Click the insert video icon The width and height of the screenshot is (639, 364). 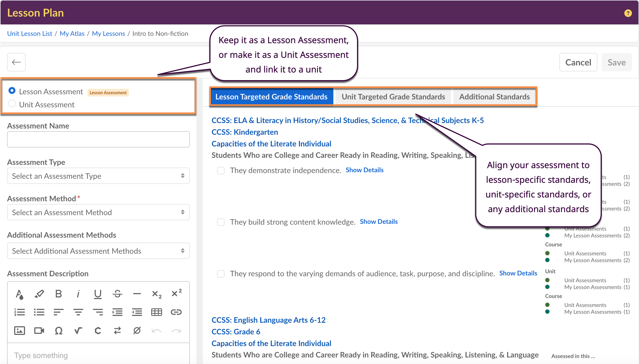(x=39, y=331)
